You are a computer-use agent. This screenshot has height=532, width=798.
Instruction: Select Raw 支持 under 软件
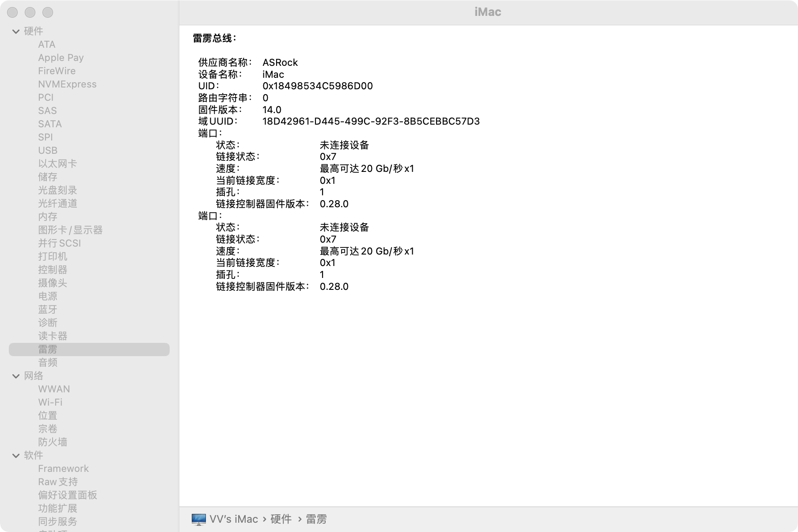(58, 482)
